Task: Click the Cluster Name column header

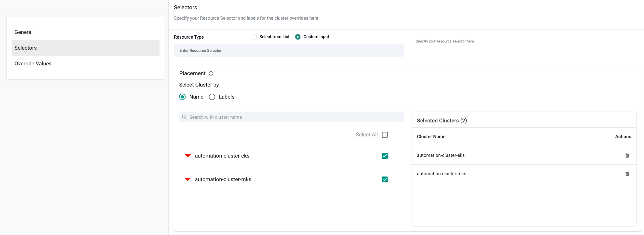Action: point(431,137)
